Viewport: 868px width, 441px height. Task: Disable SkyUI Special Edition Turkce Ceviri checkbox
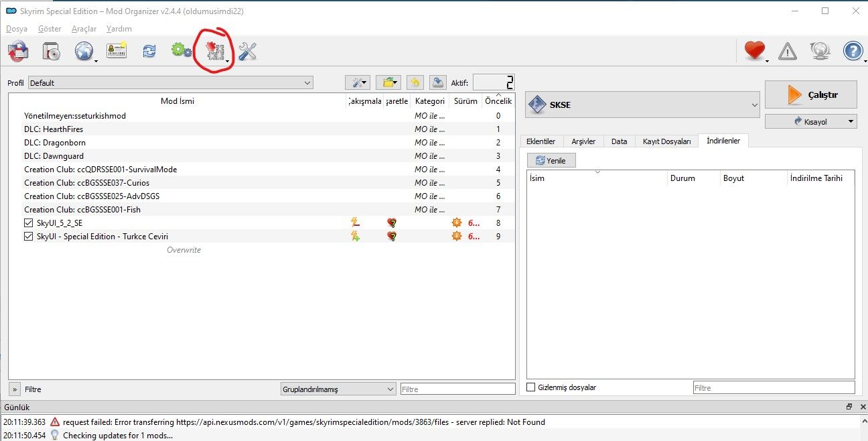tap(29, 236)
